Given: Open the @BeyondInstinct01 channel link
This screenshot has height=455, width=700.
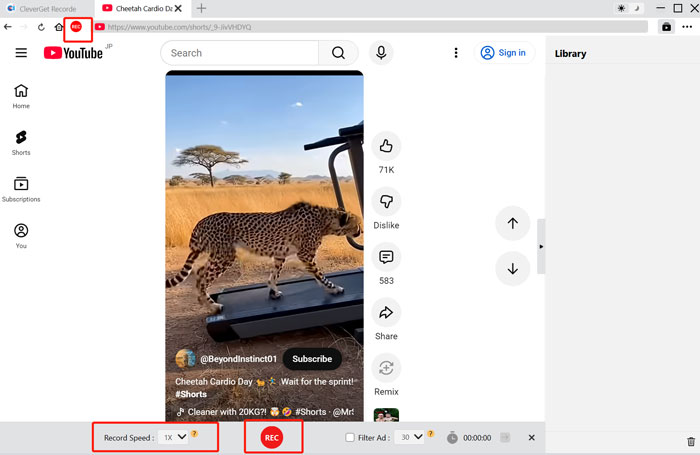Looking at the screenshot, I should click(x=238, y=359).
